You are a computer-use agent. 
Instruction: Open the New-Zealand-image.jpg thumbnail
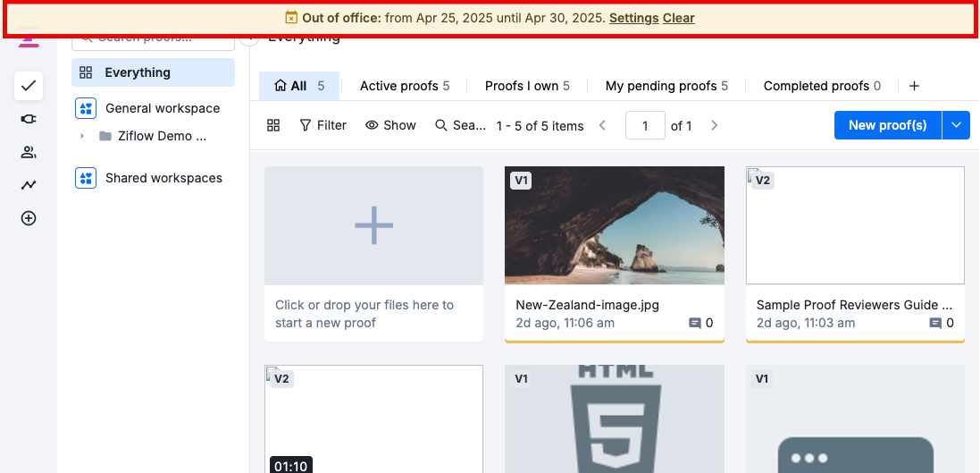615,225
